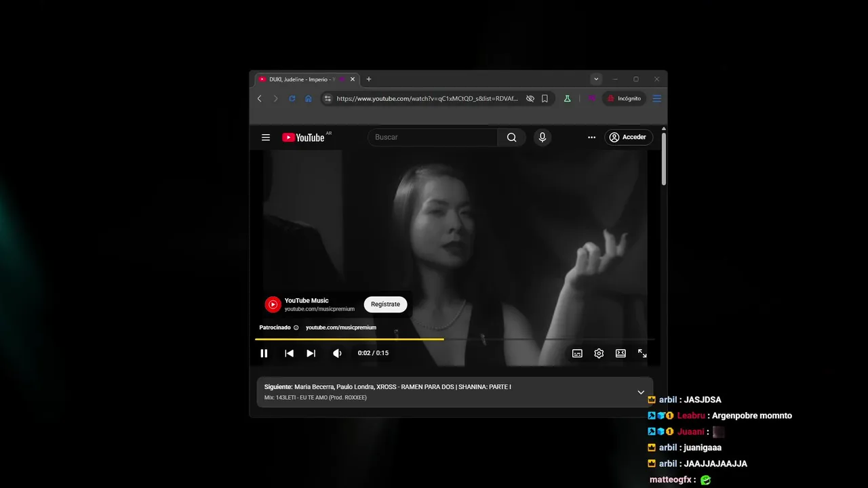Viewport: 868px width, 488px height.
Task: Click the Juaani chat username
Action: (x=690, y=432)
